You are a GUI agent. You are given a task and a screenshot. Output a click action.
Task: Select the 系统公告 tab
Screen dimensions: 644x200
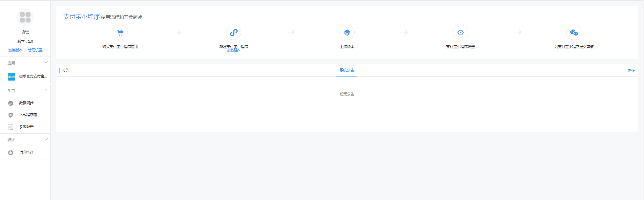pos(347,70)
